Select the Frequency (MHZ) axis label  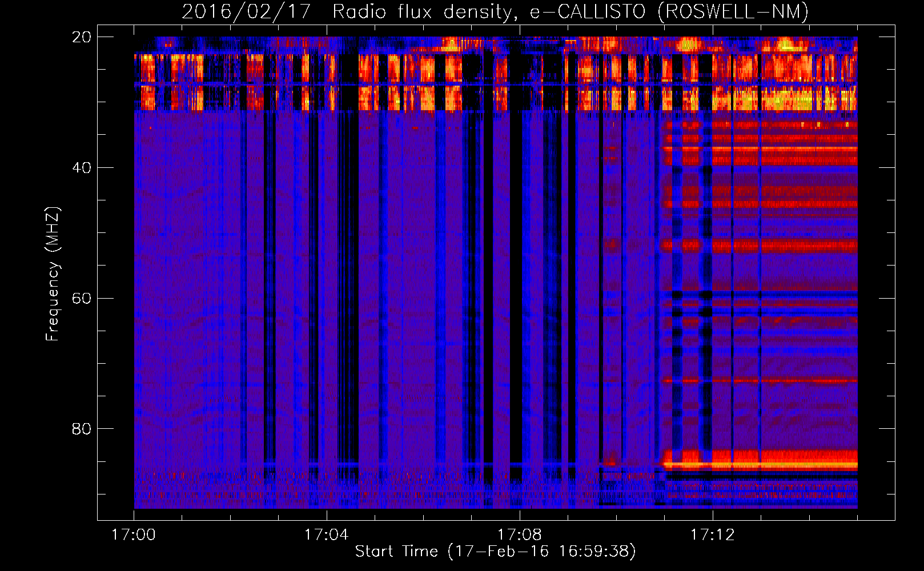click(x=53, y=274)
